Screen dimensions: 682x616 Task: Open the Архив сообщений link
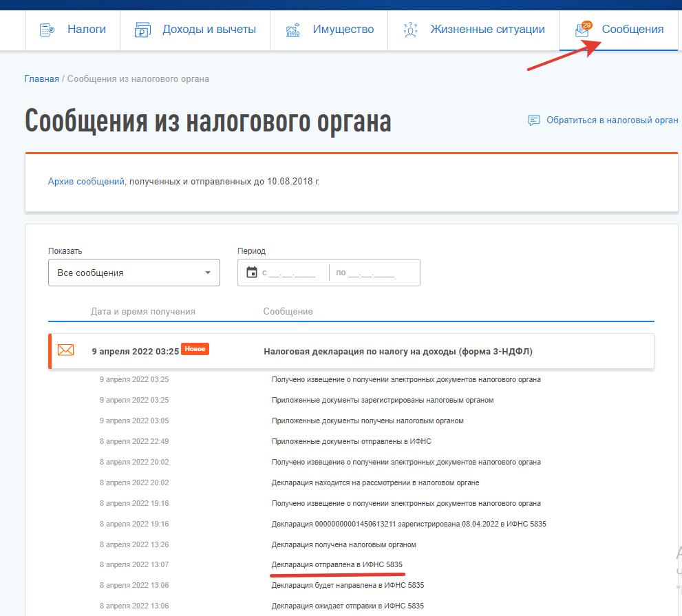(x=86, y=182)
